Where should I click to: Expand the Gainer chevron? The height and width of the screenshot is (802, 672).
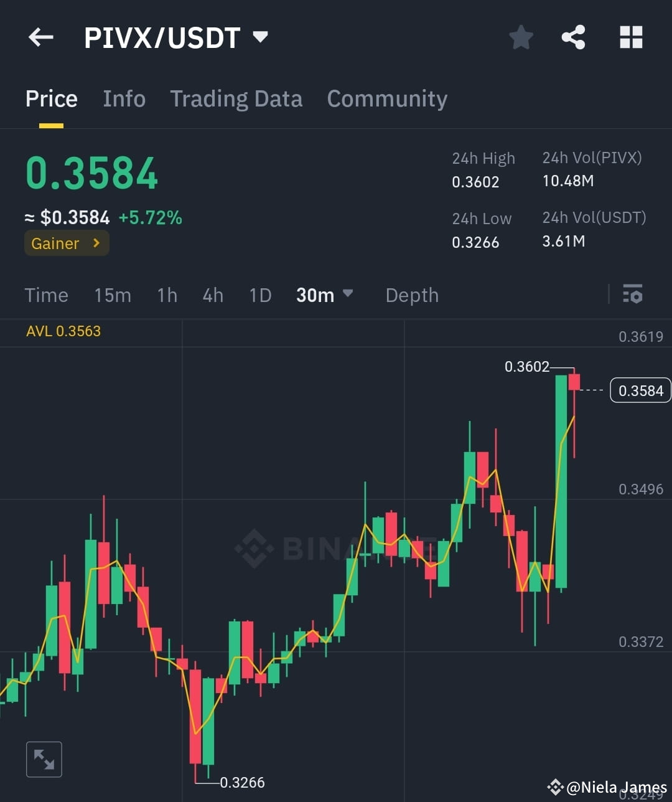coord(96,243)
